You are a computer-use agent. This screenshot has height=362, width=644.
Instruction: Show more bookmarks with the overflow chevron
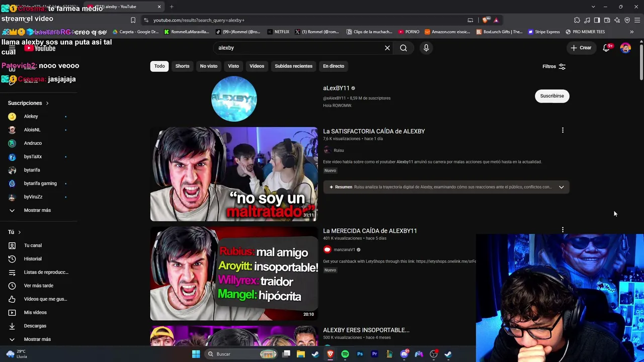coord(631,32)
